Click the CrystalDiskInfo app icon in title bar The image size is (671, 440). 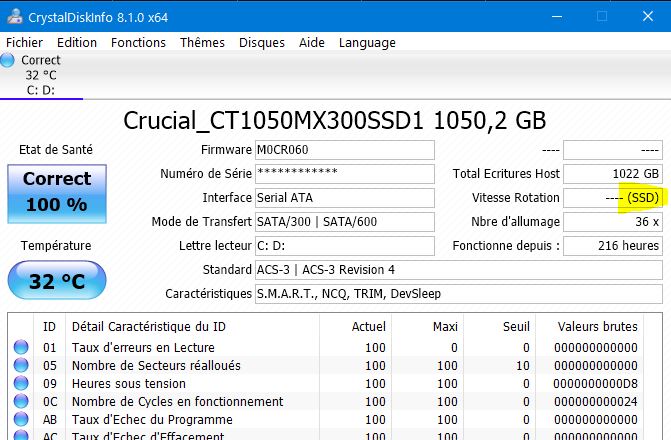pos(15,16)
